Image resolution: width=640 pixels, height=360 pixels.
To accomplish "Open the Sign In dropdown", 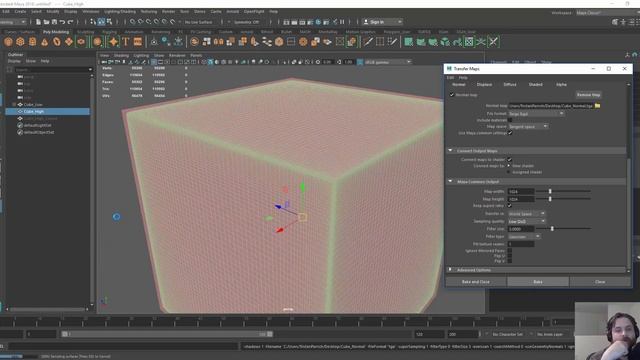I will click(x=382, y=22).
